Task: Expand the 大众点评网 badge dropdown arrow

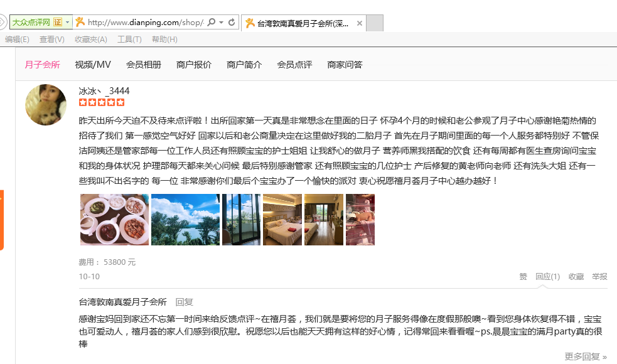Action: (x=68, y=22)
